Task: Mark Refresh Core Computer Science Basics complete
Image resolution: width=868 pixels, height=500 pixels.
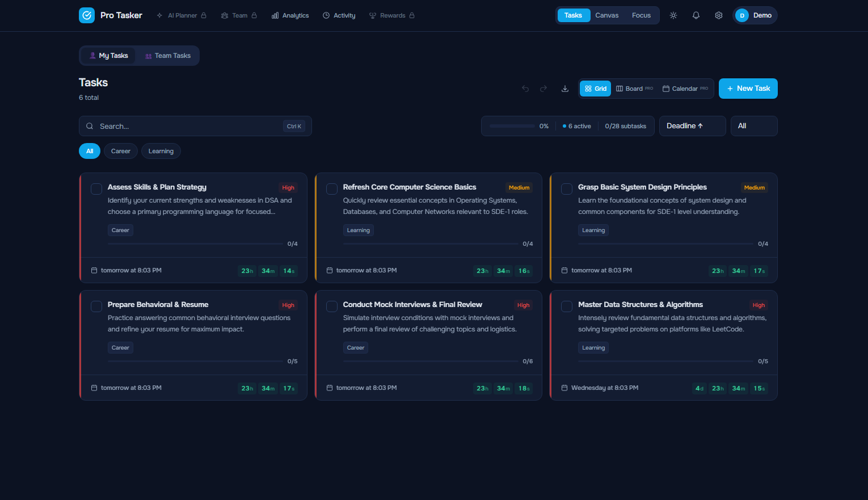Action: (332, 189)
